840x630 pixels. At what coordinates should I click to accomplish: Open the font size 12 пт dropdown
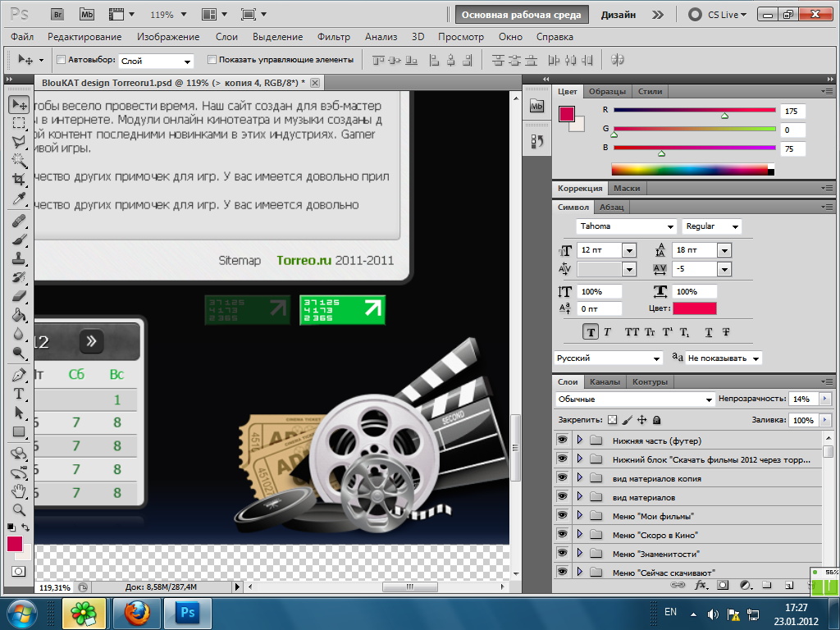pyautogui.click(x=629, y=250)
